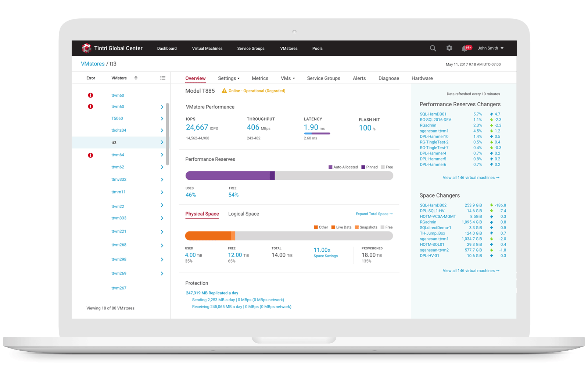Click the Tintri Global Center logo
The width and height of the screenshot is (588, 383).
click(x=87, y=48)
